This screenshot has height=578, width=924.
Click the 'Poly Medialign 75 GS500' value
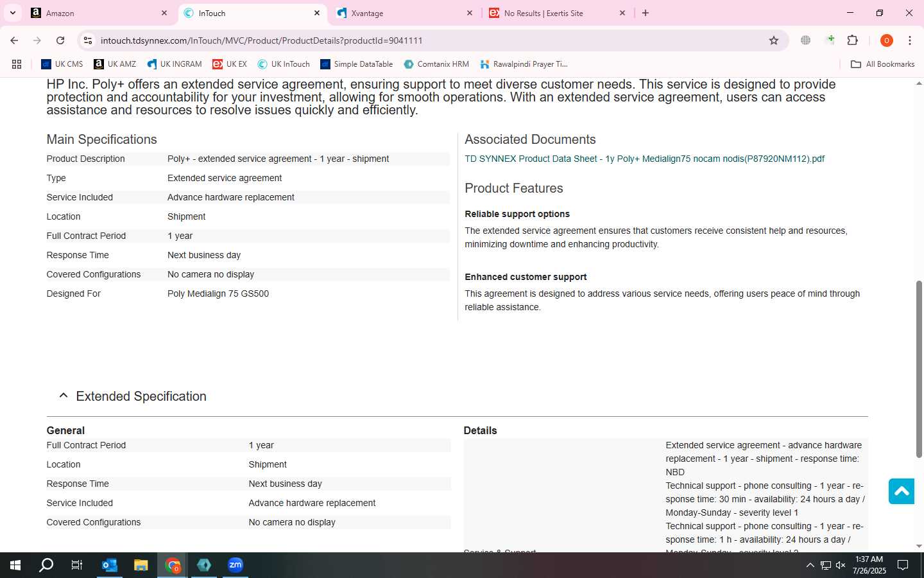pos(218,293)
